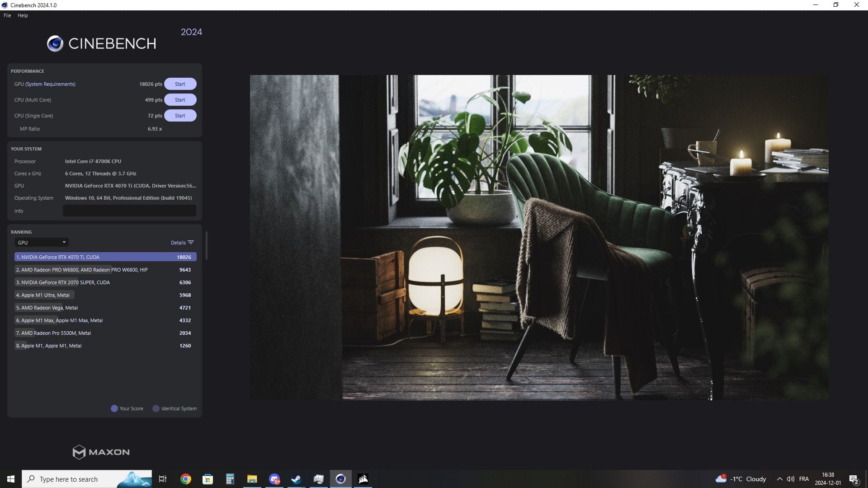Open the System Requirements link
Screen dimensions: 868x488
[50, 84]
